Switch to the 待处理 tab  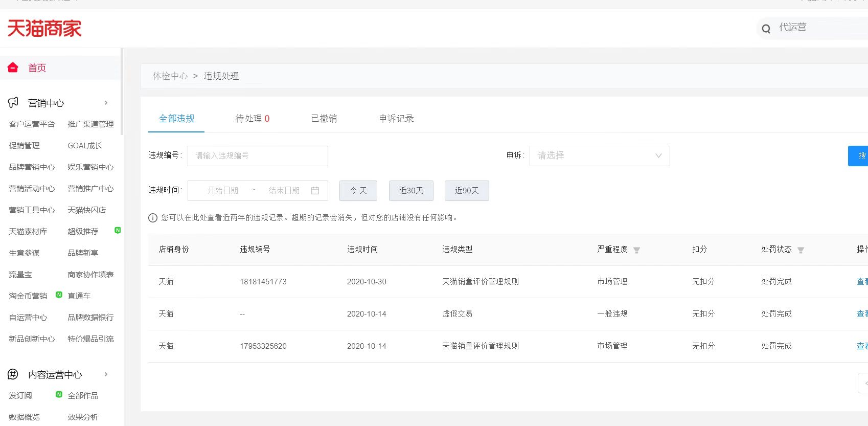252,119
